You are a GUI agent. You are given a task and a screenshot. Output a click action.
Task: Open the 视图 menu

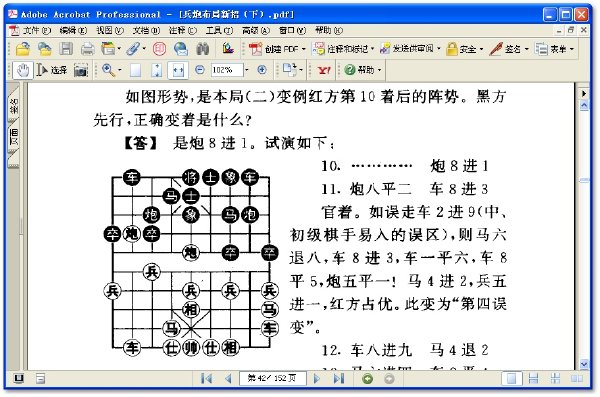(110, 30)
